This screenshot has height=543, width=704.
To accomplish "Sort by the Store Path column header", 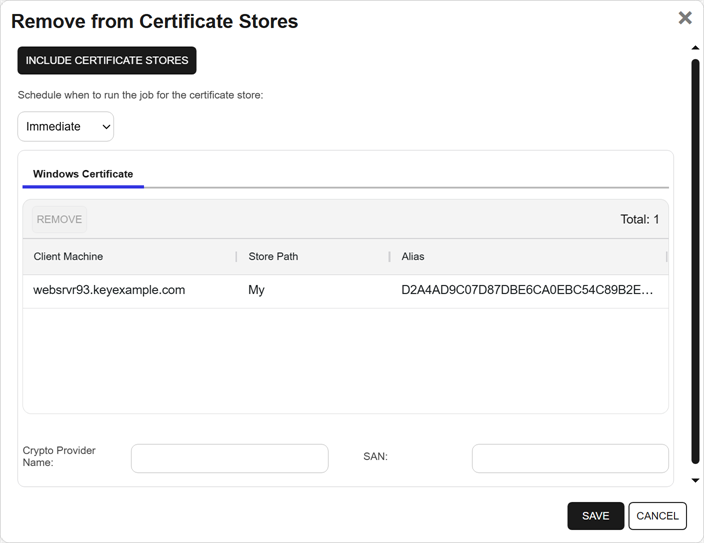I will 273,257.
